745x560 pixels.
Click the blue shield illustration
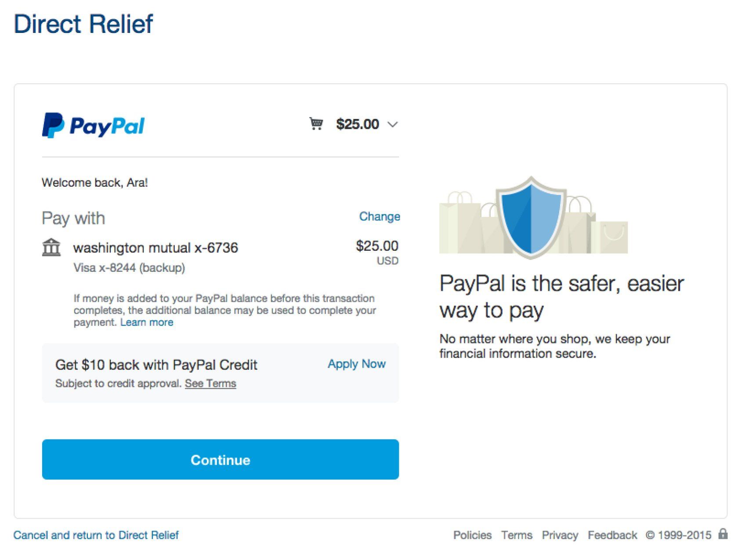click(x=531, y=217)
